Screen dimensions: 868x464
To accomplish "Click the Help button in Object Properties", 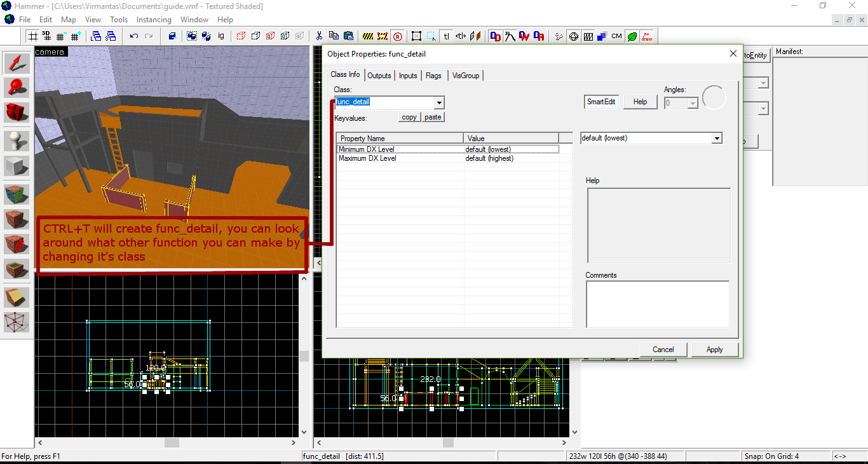I will tap(641, 102).
